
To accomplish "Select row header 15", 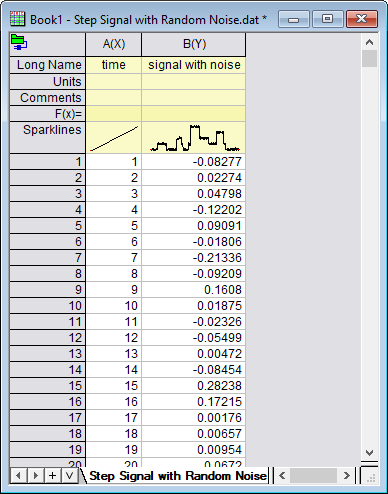I will (48, 386).
